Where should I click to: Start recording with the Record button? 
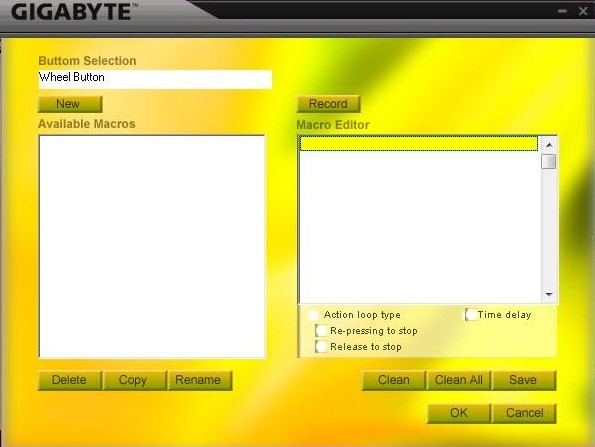328,104
